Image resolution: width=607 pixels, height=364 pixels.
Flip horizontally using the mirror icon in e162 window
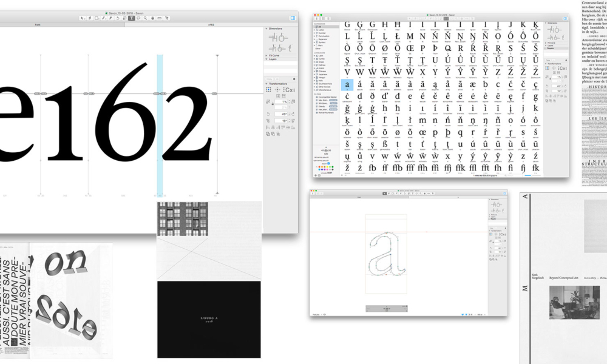pos(279,96)
